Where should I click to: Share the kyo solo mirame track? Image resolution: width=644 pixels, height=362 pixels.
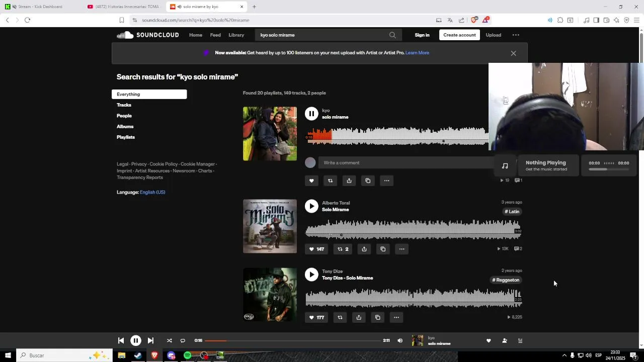(349, 180)
